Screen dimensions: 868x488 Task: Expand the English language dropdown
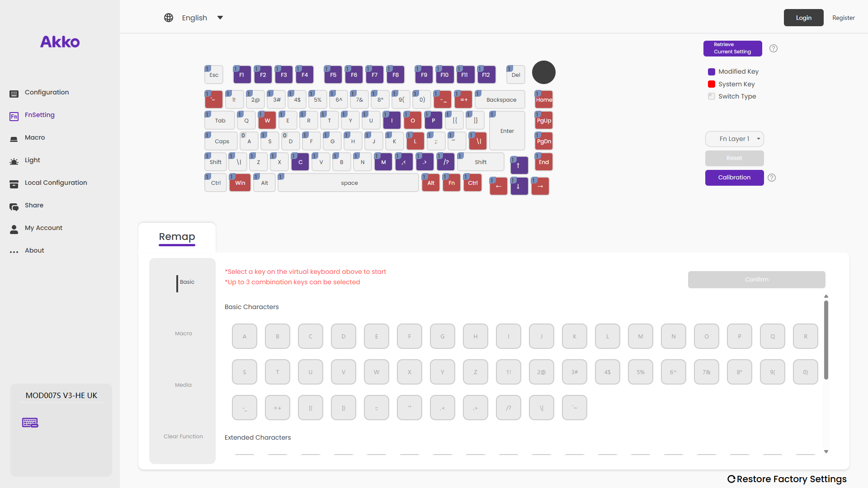(220, 18)
